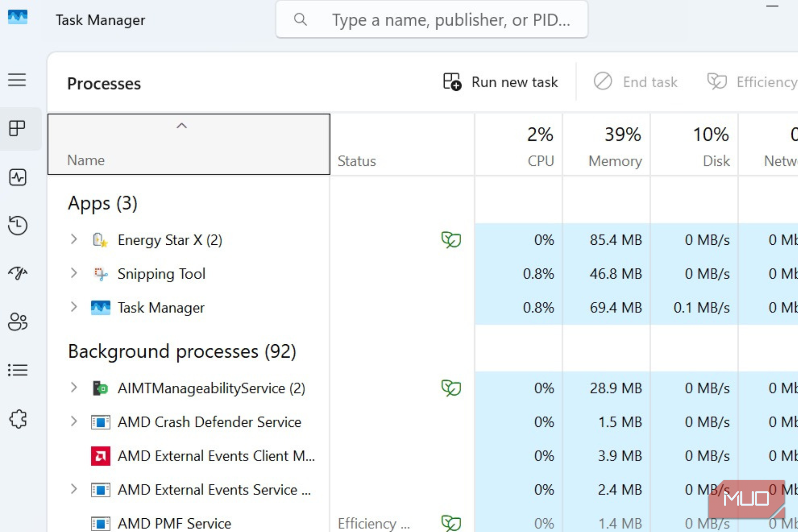
Task: Expand the Snipping Tool process
Action: coord(74,273)
